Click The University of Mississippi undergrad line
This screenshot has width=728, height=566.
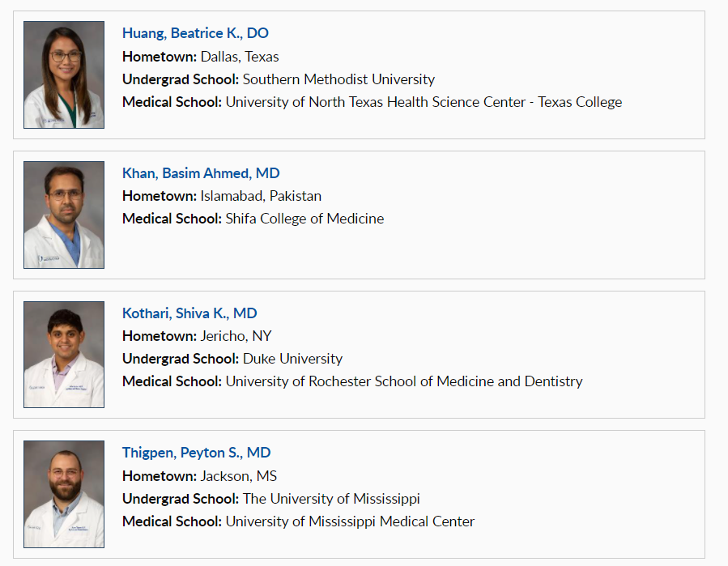click(x=331, y=499)
